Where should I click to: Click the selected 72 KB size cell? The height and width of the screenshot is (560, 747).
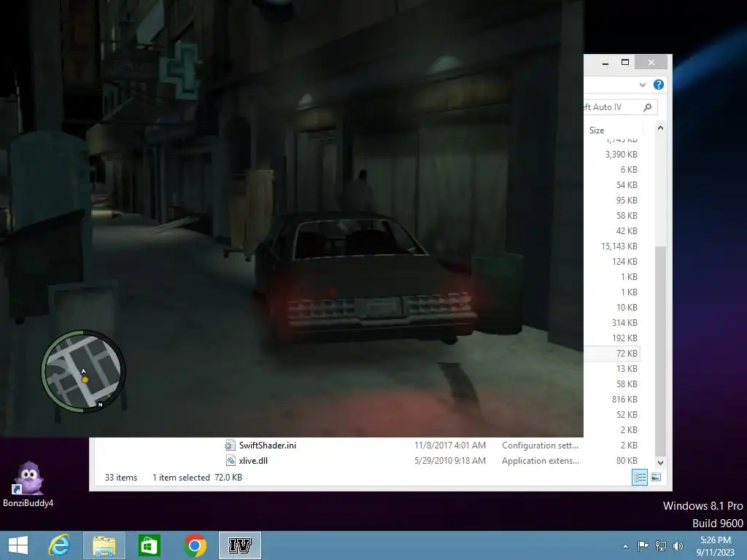[627, 354]
